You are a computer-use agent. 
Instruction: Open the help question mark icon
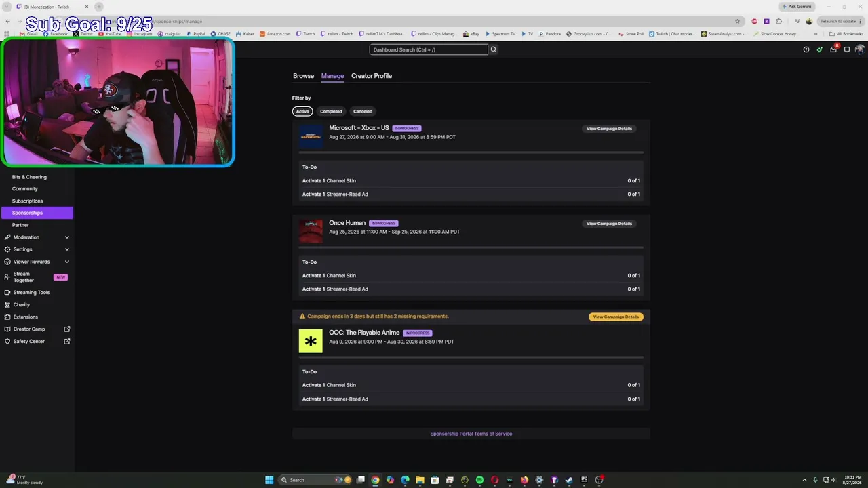pos(806,49)
